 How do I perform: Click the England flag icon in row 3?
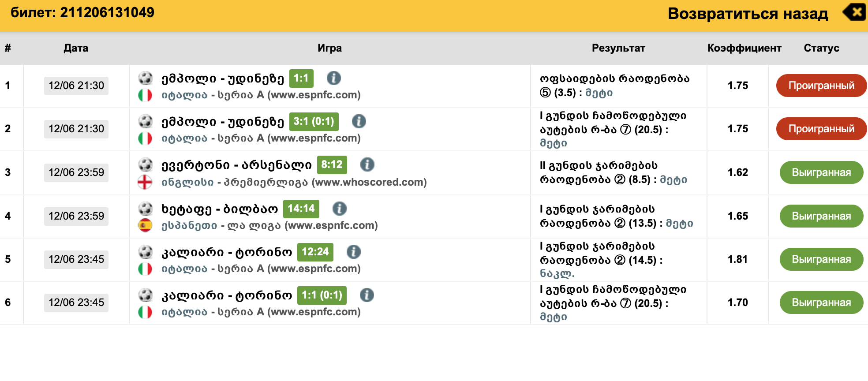click(145, 182)
